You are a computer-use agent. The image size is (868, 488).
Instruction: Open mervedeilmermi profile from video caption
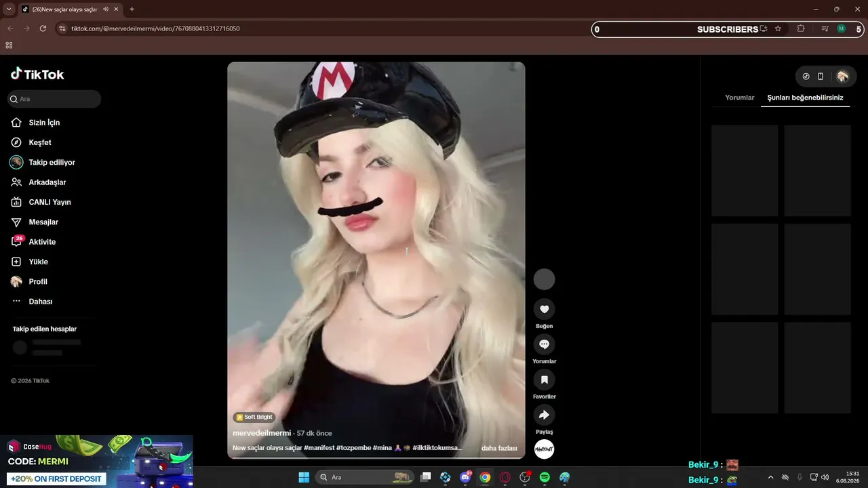pos(262,433)
